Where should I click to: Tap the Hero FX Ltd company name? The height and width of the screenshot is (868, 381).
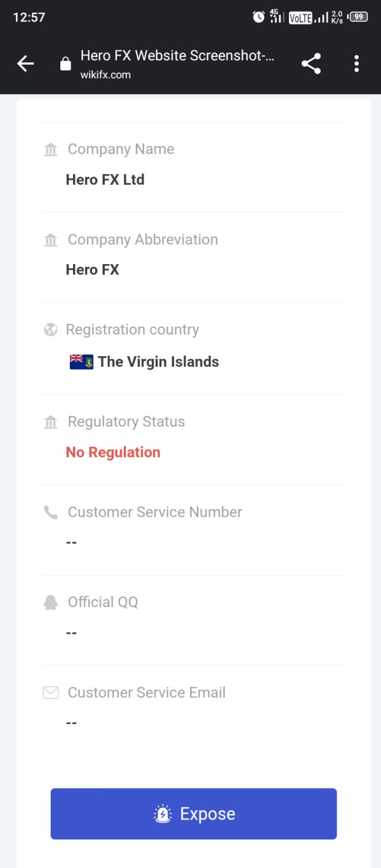coord(105,180)
